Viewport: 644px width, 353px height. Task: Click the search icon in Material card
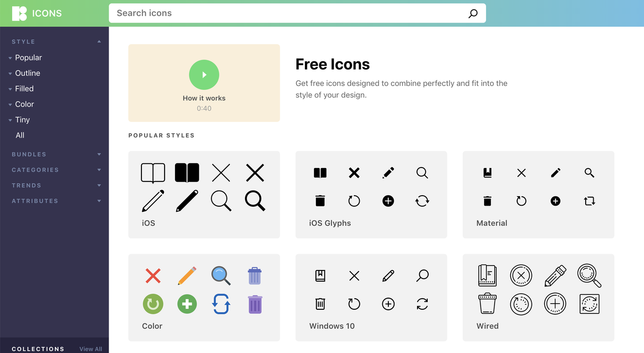590,173
